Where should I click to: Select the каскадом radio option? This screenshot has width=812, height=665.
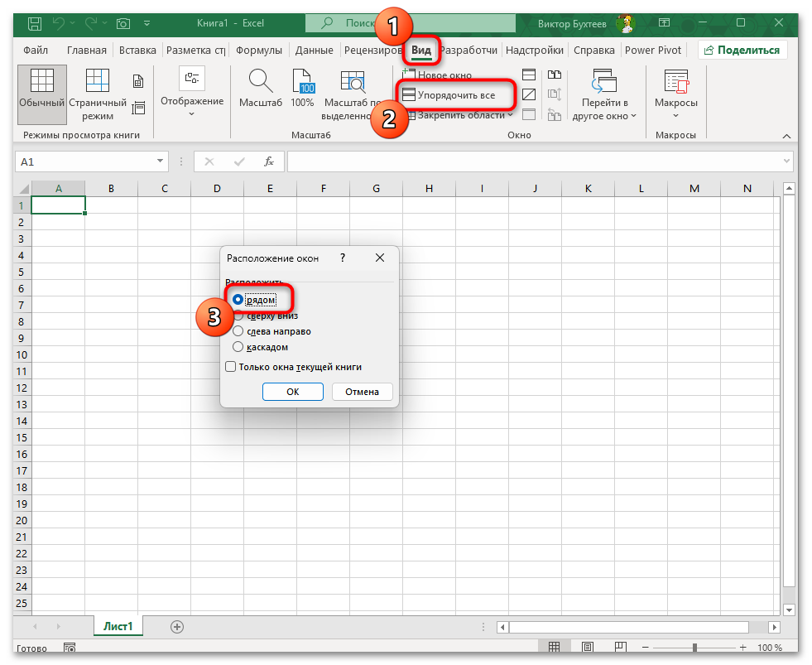pyautogui.click(x=238, y=346)
